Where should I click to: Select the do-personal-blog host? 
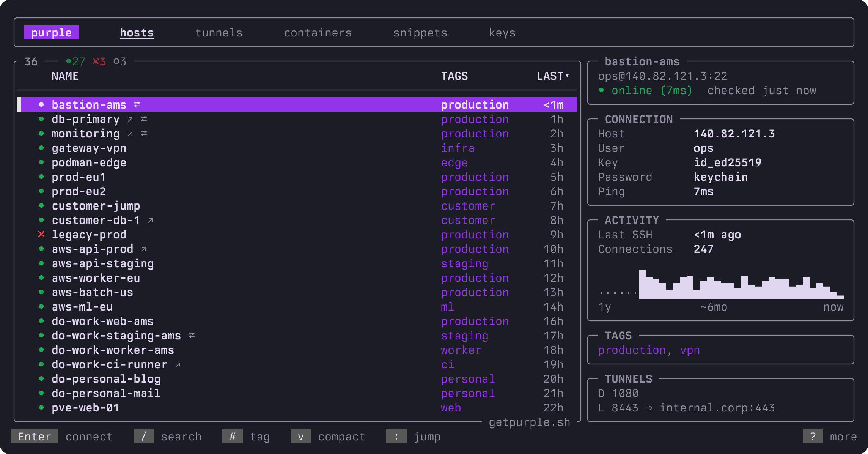click(x=297, y=379)
